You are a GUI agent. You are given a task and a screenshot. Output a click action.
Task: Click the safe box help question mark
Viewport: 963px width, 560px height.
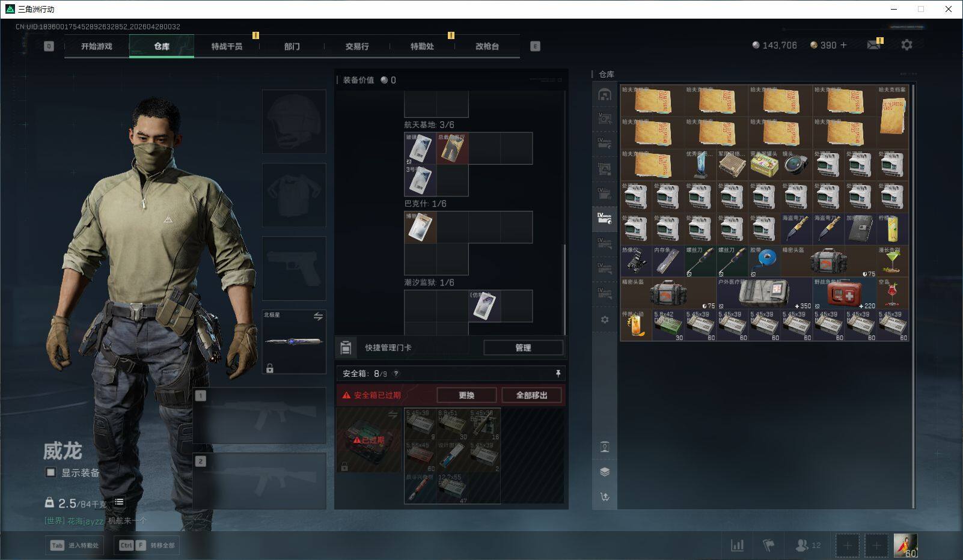[x=396, y=374]
